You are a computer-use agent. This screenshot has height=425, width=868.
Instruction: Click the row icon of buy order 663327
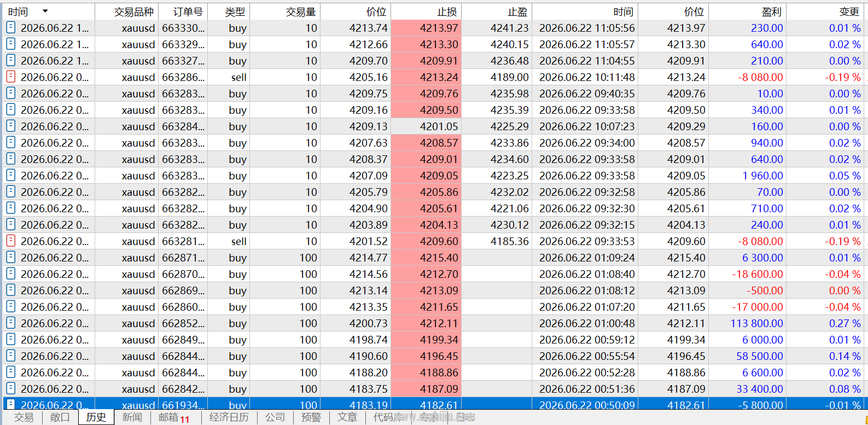point(10,60)
